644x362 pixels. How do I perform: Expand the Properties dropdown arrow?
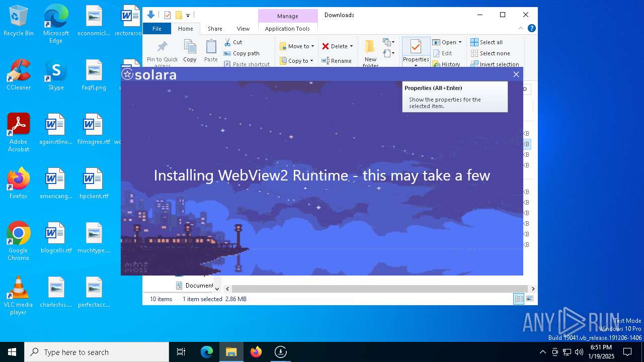click(416, 65)
